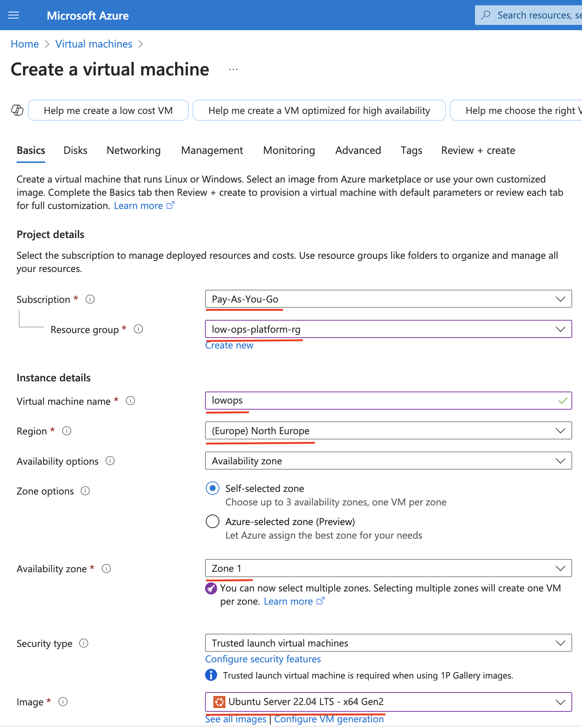Screen dimensions: 582x728
Task: Open the Security type dropdown
Action: click(x=389, y=643)
